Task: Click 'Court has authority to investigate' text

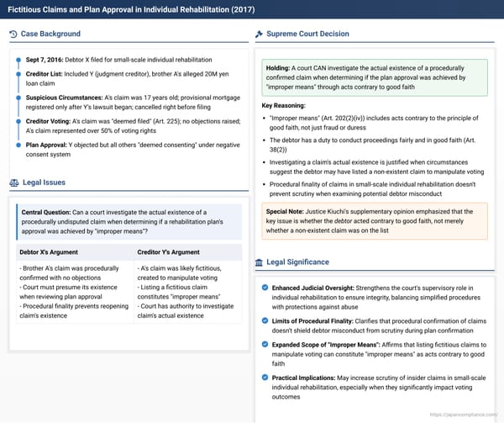Action: (186, 311)
